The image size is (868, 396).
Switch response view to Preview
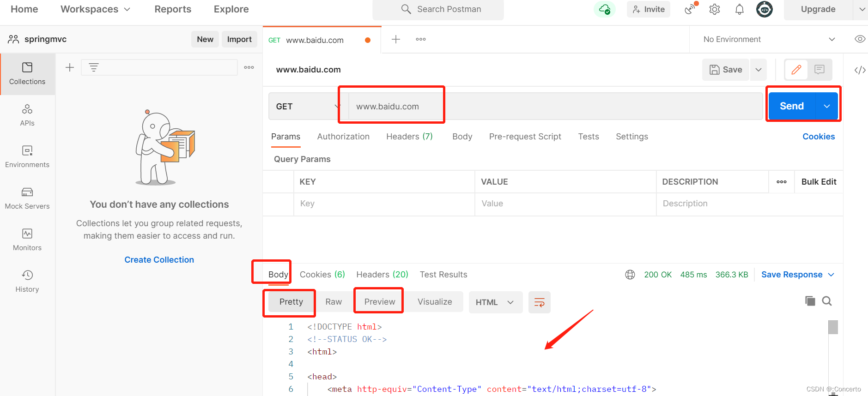380,302
